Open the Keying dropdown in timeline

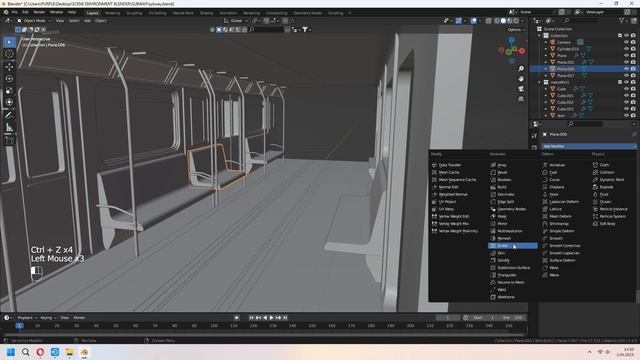48,318
